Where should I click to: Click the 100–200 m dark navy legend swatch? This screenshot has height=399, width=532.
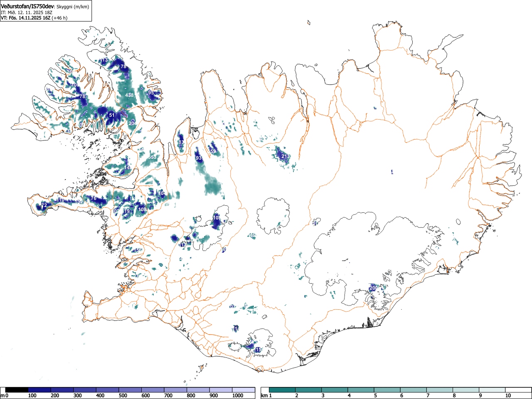tap(39, 390)
